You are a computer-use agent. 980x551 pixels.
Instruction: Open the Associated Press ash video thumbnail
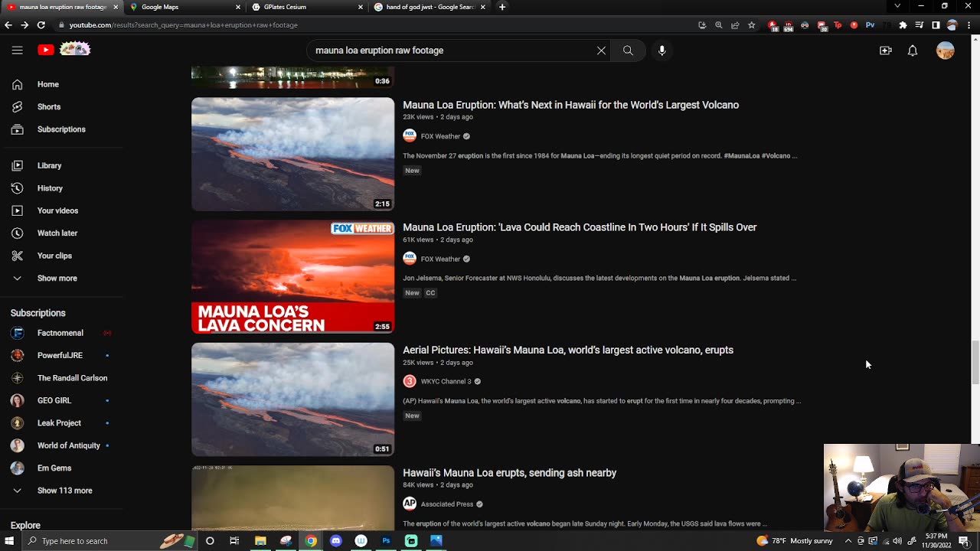[x=293, y=498]
